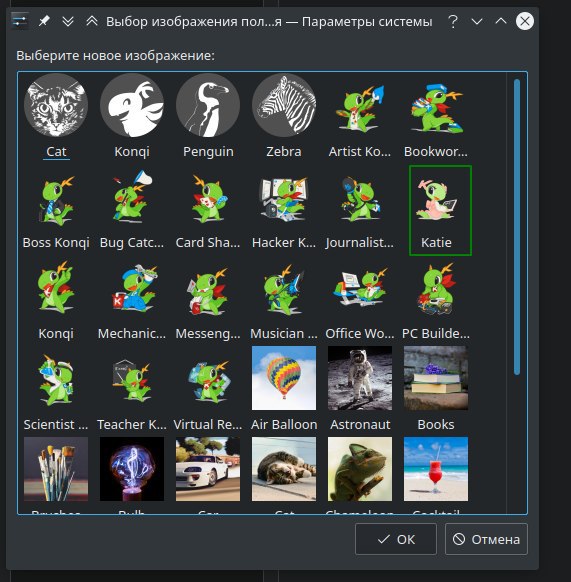Screen dimensions: 571x582
Task: Click the 'Zebra' caption
Action: [284, 151]
